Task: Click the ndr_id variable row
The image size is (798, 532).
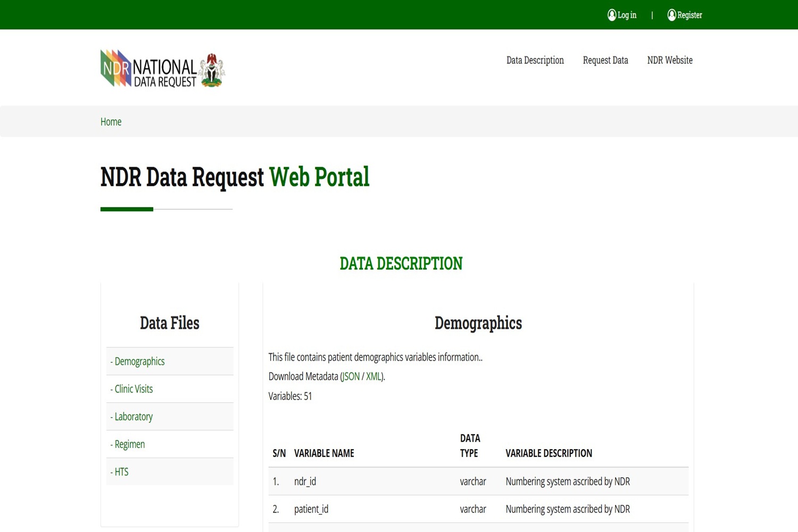Action: tap(305, 481)
